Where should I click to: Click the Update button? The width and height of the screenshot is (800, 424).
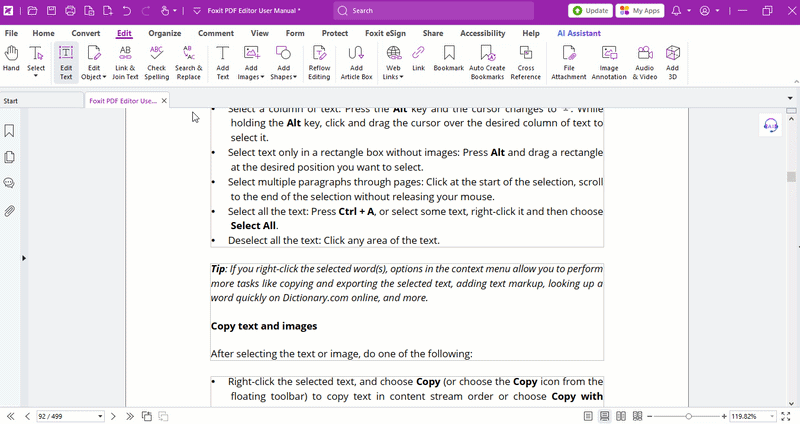[590, 11]
